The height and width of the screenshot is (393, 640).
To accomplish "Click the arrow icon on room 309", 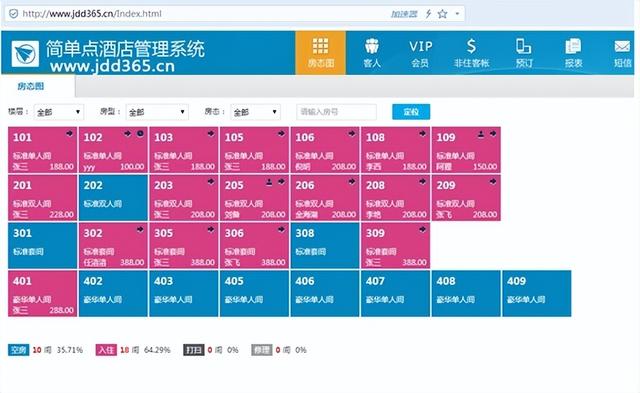I will pyautogui.click(x=422, y=229).
